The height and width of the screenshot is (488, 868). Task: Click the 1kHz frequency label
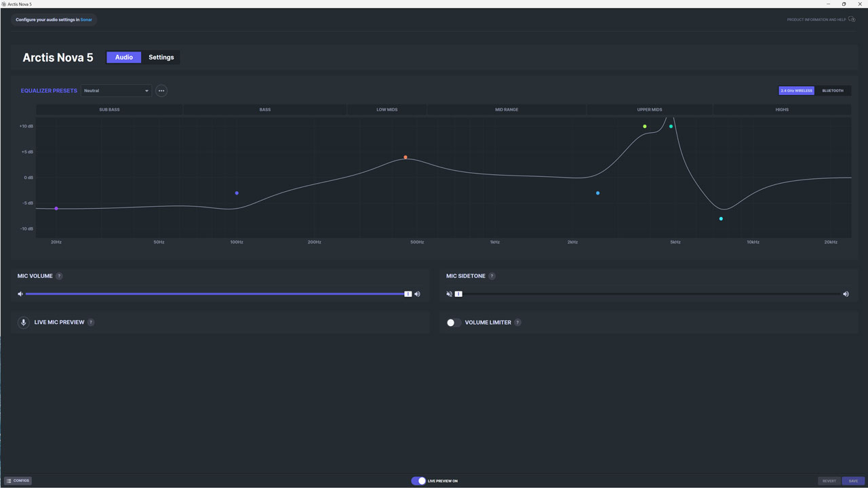pyautogui.click(x=495, y=242)
